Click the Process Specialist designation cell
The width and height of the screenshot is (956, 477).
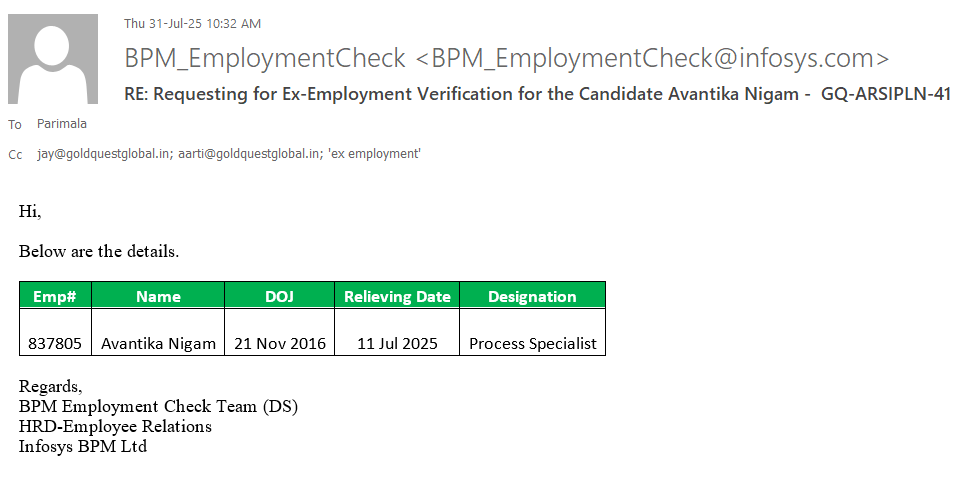coord(532,343)
